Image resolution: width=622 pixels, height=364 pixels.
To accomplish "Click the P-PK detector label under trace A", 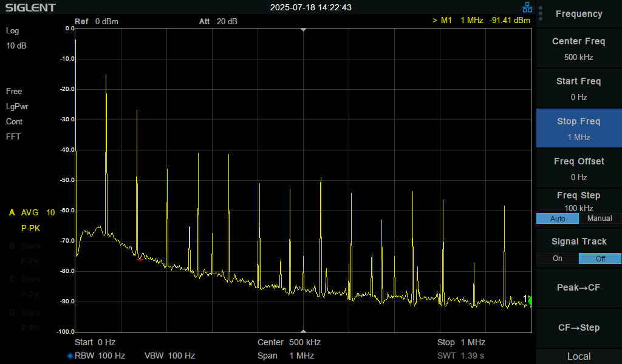I will 30,229.
